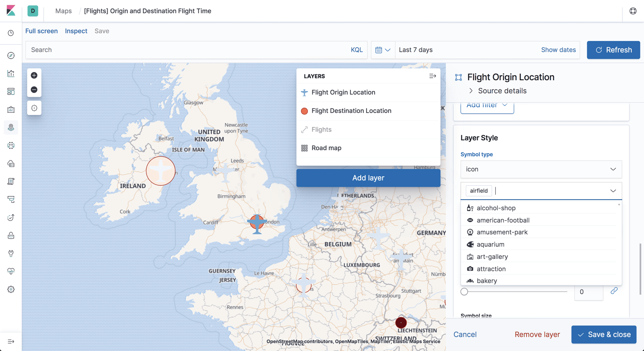644x351 pixels.
Task: Collapse the Layers panel
Action: click(432, 76)
